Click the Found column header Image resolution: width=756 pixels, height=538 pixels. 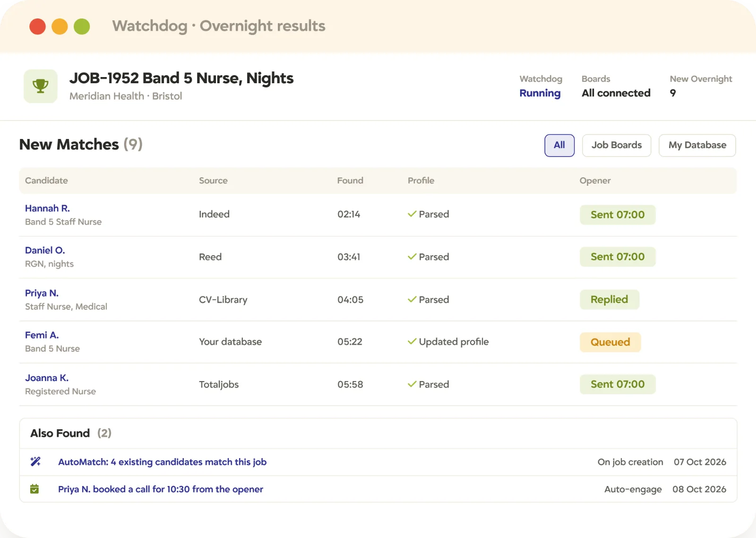pos(350,181)
